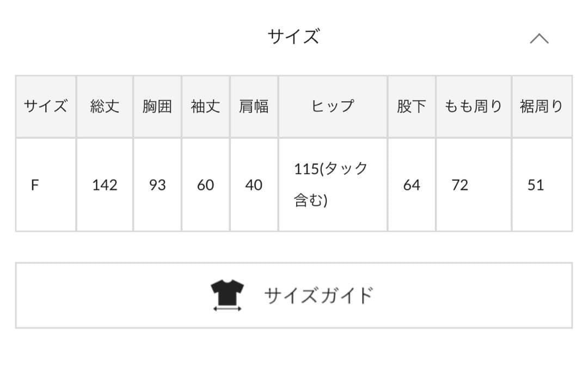588x372 pixels.
Task: Click the もも周り column header
Action: 473,106
